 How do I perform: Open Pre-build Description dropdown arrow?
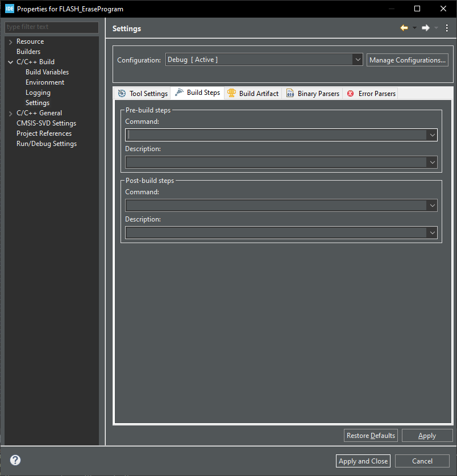(432, 162)
